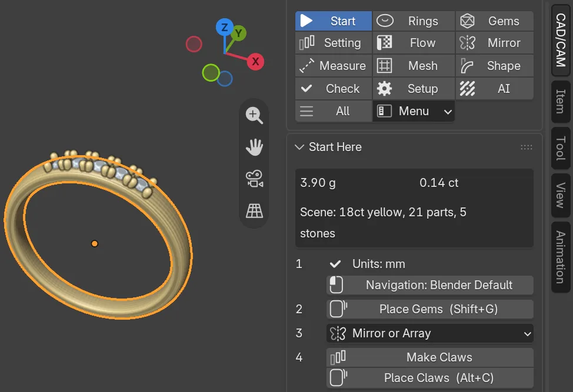This screenshot has width=573, height=392.
Task: Switch to the View sidebar tab
Action: [561, 195]
